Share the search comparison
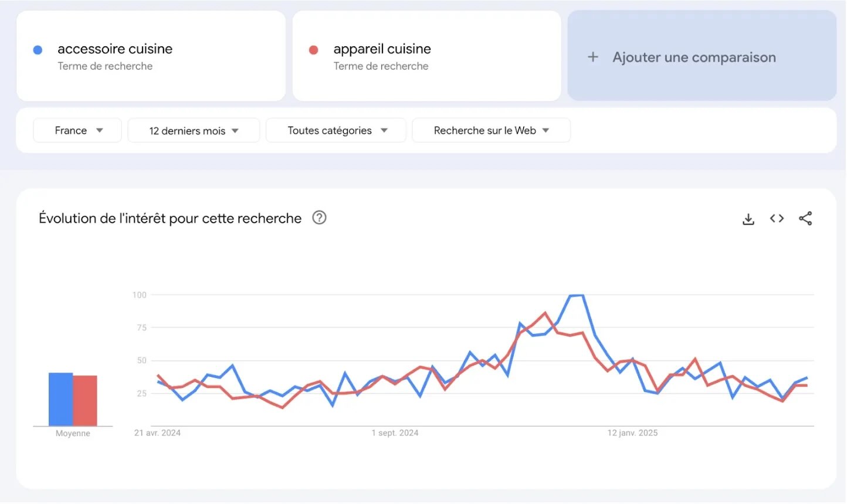The image size is (847, 504). pos(805,218)
